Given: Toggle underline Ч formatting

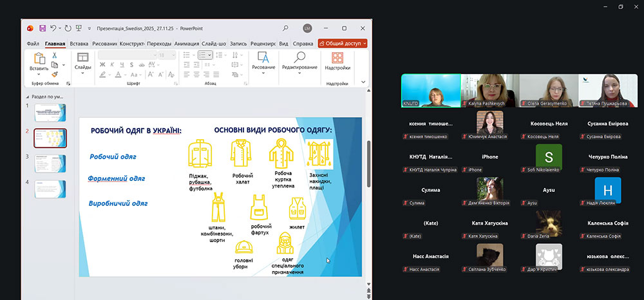Looking at the screenshot, I should (x=120, y=64).
